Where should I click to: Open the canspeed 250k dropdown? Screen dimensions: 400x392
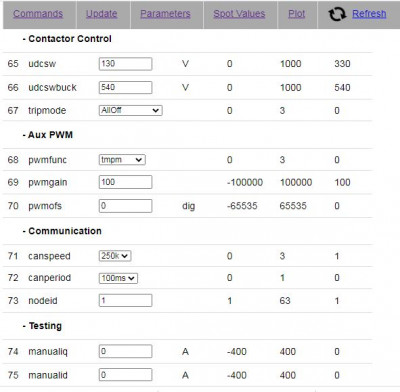tap(115, 256)
